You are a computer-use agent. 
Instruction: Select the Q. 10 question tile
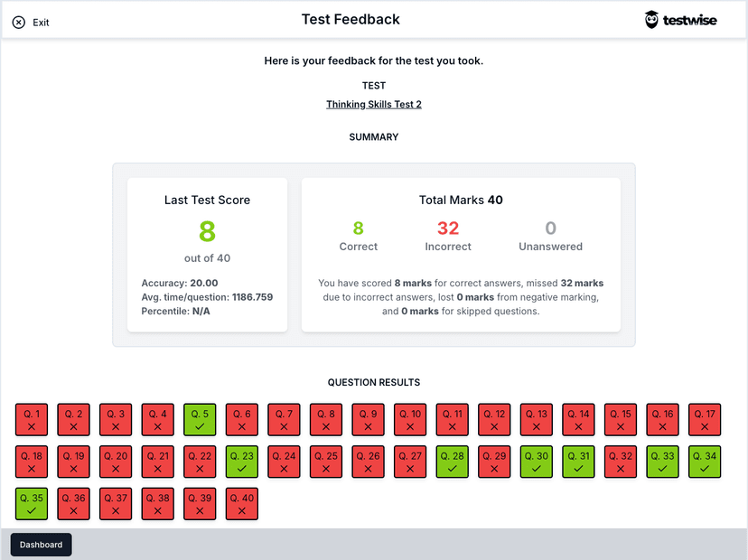point(409,419)
